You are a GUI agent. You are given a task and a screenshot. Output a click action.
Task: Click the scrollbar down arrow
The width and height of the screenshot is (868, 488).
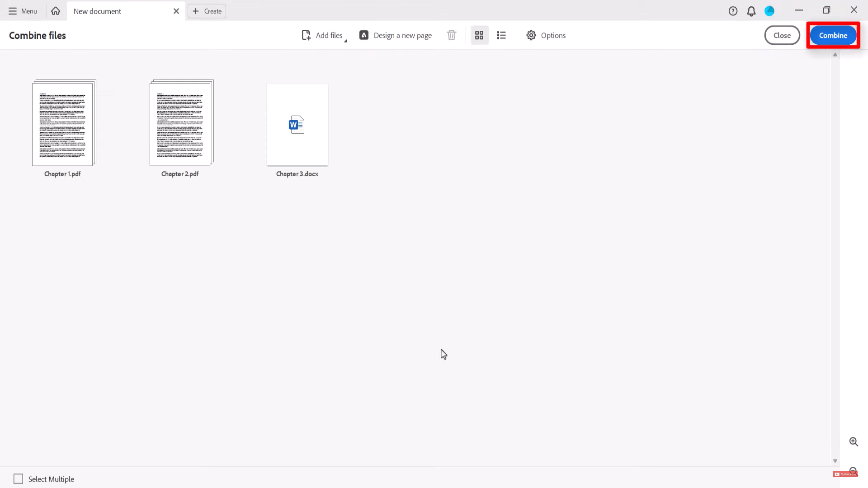(x=835, y=460)
